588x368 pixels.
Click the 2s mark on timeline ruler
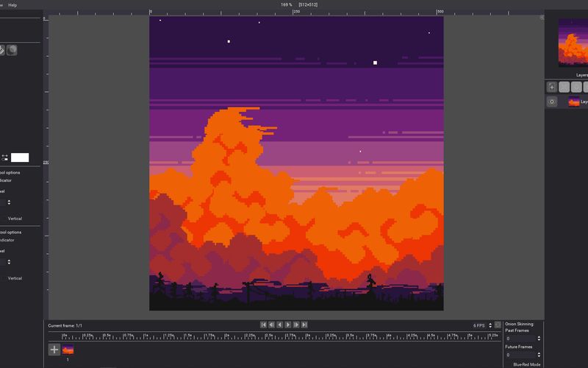coord(226,335)
